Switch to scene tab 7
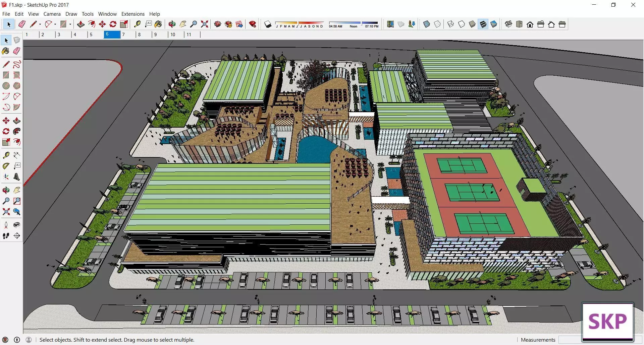Viewport: 644px width, 345px height. click(x=128, y=34)
